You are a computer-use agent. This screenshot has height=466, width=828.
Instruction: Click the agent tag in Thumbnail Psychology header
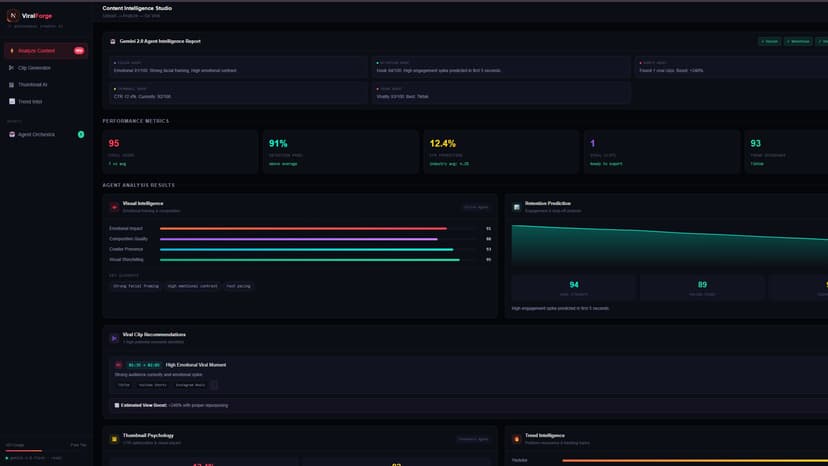[473, 439]
